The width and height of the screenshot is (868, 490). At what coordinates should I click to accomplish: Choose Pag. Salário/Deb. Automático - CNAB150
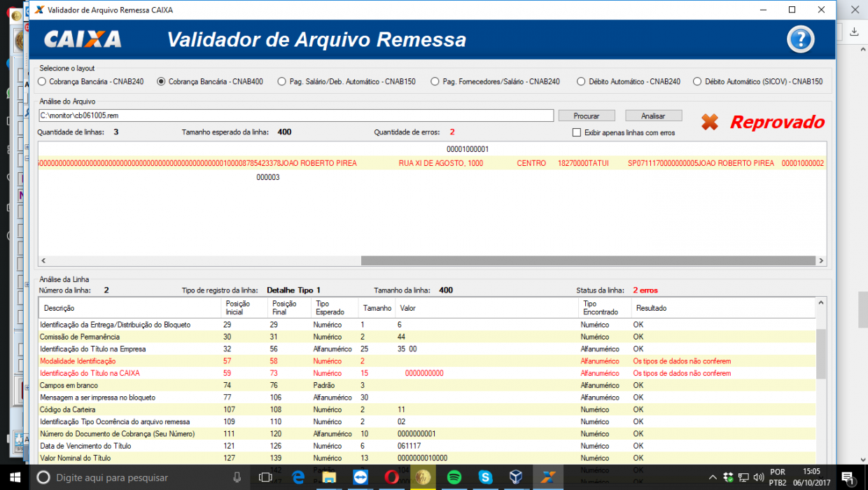click(346, 81)
